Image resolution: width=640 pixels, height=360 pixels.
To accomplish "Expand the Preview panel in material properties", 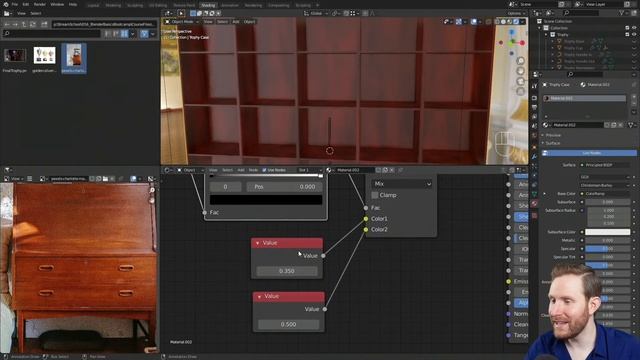I will pos(553,135).
